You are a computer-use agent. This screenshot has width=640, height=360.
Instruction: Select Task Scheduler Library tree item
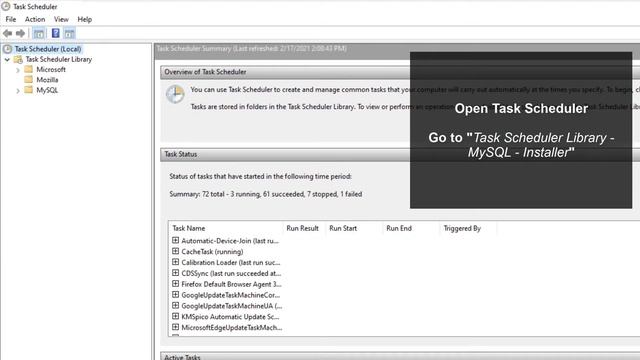[59, 60]
